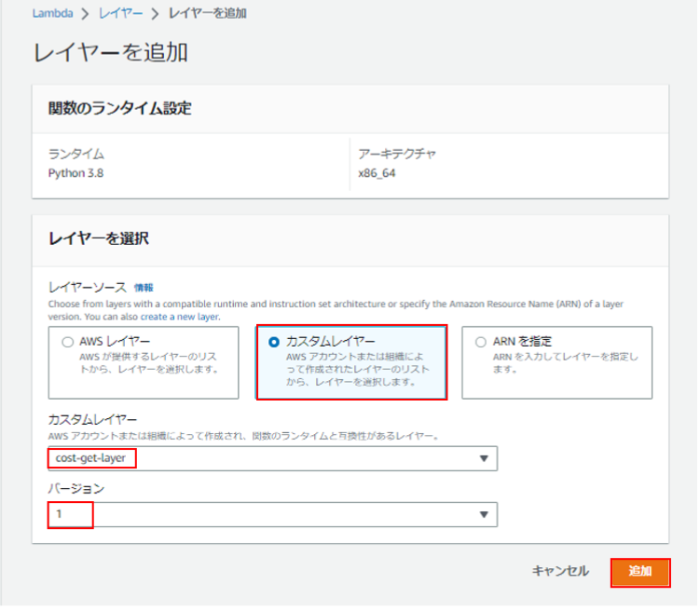The height and width of the screenshot is (611, 700).
Task: Follow the create a new layer link
Action: click(180, 317)
